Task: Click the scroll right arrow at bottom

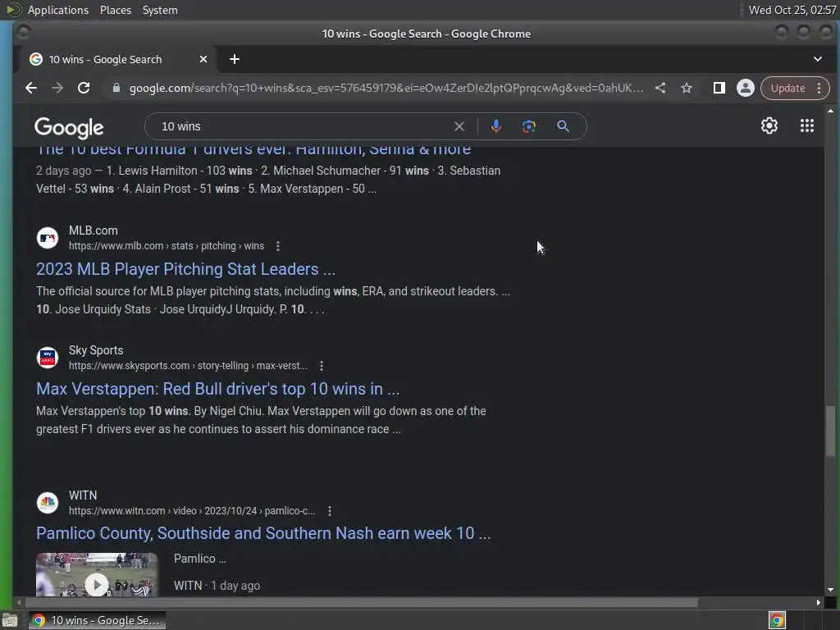Action: [x=818, y=603]
